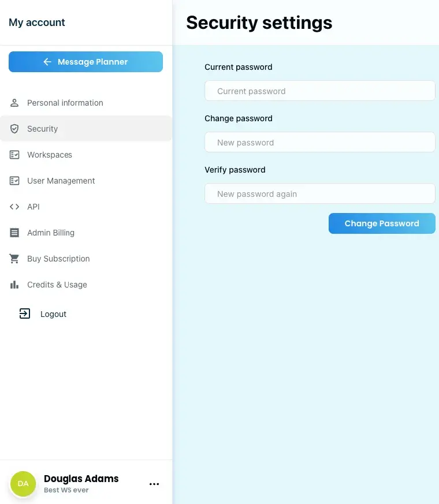Click the Admin Billing icon
This screenshot has height=504, width=439.
pos(14,232)
